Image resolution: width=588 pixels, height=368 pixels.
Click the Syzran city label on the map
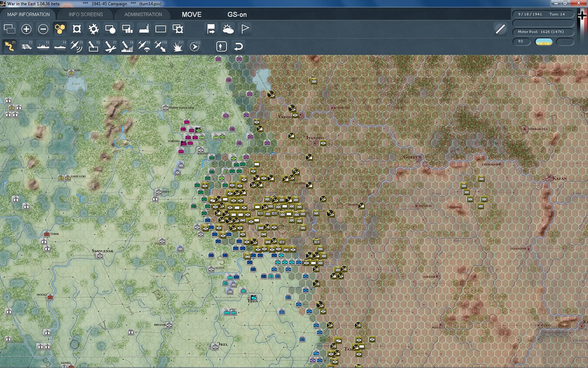pos(546,325)
